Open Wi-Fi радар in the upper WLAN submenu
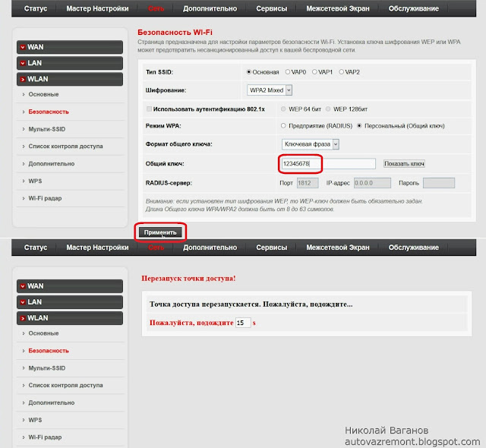 [x=45, y=198]
